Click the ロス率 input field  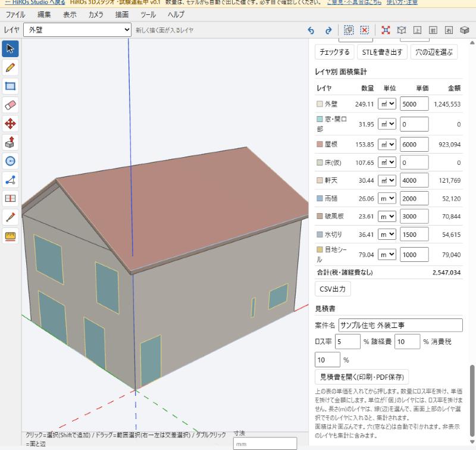(347, 342)
